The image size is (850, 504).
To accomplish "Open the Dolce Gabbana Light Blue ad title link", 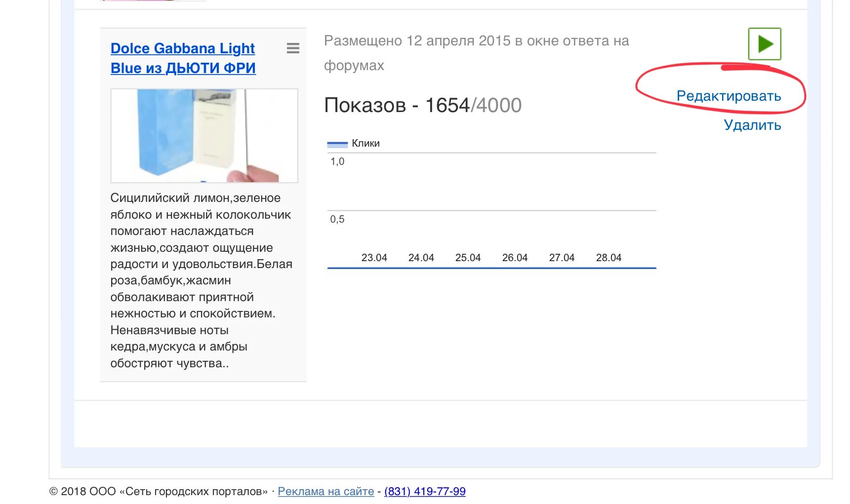I will [x=183, y=58].
